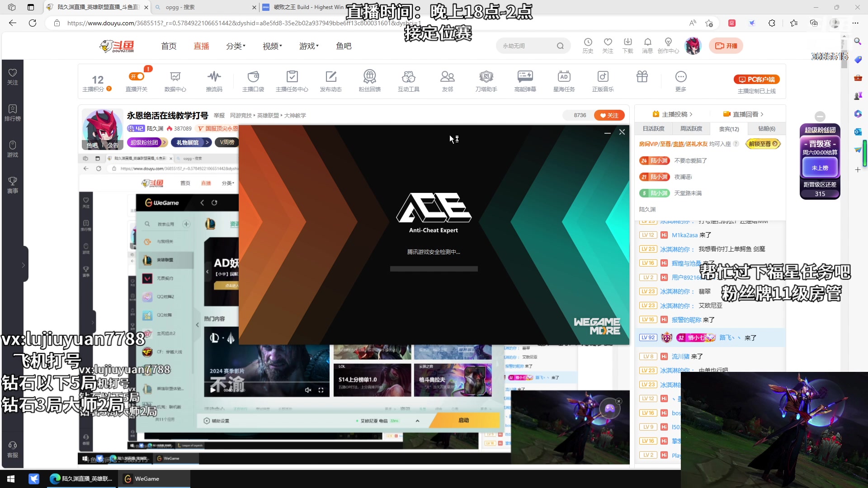Open the 互动工具 interactive tools icon

409,81
